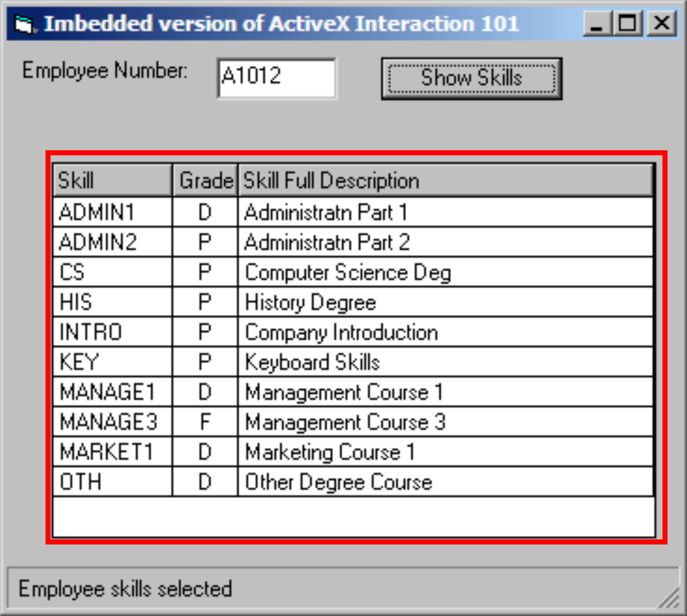The height and width of the screenshot is (616, 687).
Task: Click the Grade column header
Action: tap(205, 180)
